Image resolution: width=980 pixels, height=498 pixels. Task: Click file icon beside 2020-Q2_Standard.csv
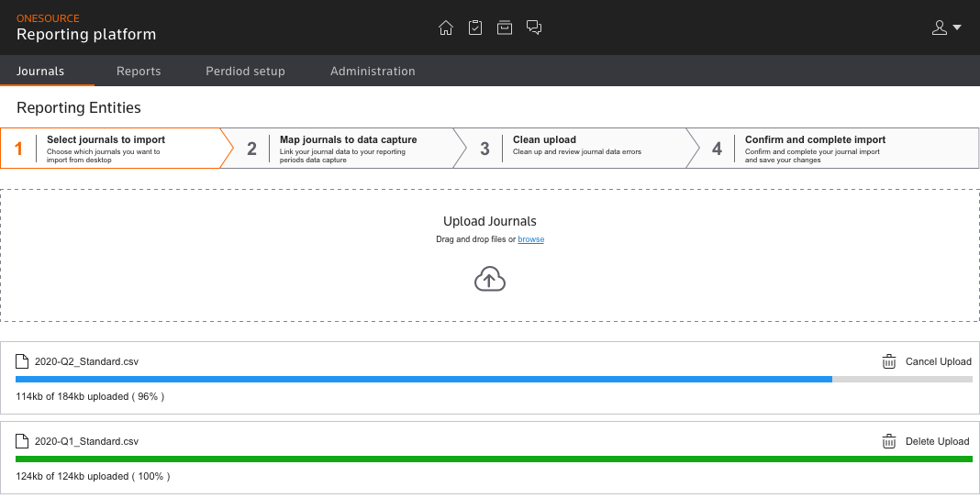click(22, 361)
